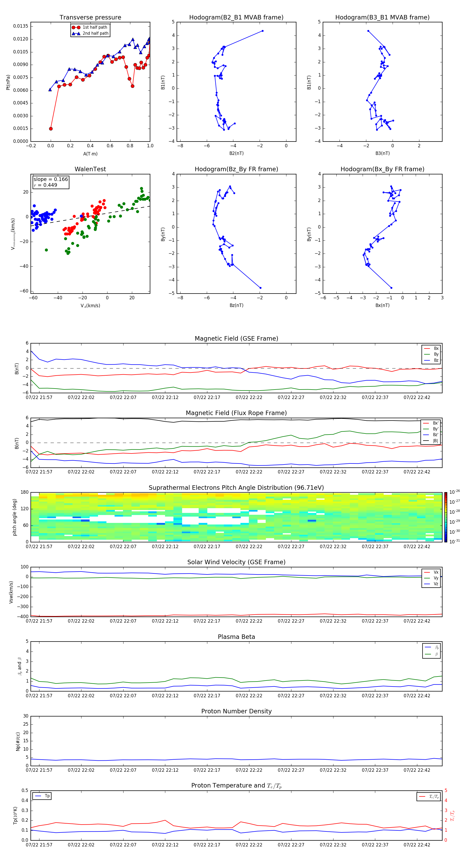Click the 'Tp' legend box in temperature panel
Image resolution: width=473 pixels, height=868 pixels.
tap(42, 796)
